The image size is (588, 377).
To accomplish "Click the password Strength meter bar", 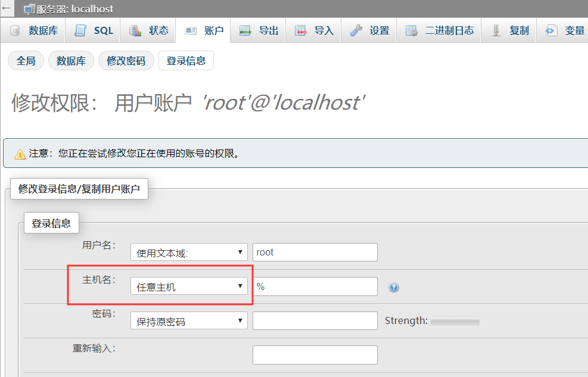I will (x=455, y=322).
